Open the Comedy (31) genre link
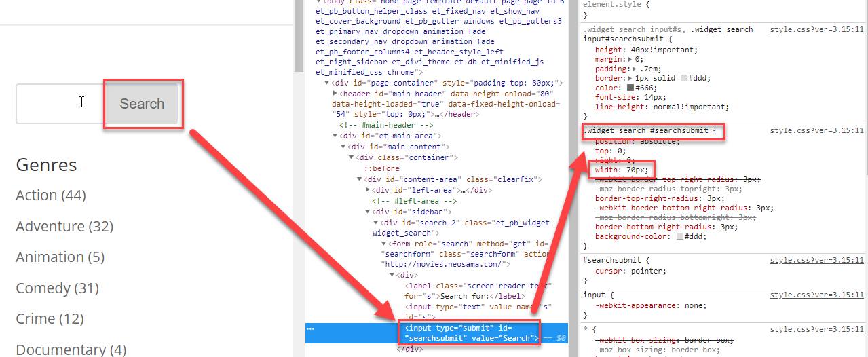The image size is (868, 357). [57, 288]
